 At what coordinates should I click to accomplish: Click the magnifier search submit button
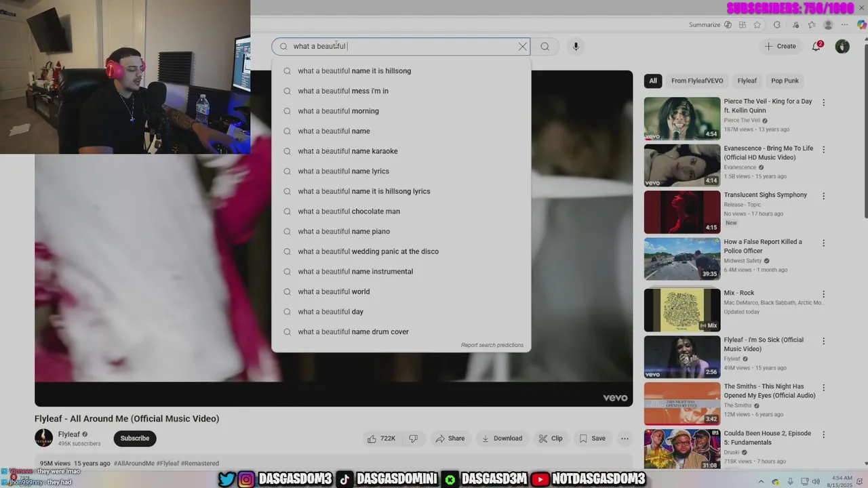click(x=545, y=46)
